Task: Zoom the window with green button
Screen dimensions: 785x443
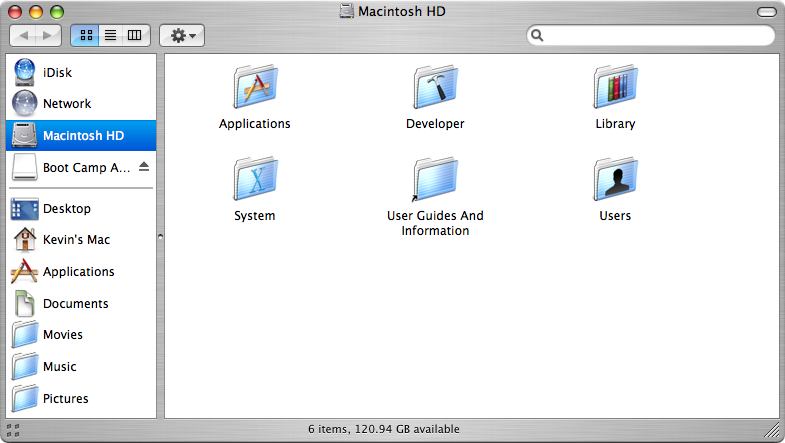Action: click(x=57, y=12)
